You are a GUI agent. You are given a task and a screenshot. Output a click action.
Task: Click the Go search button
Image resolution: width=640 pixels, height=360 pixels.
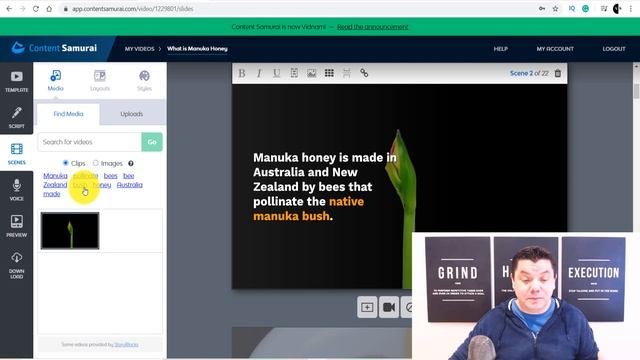point(152,142)
